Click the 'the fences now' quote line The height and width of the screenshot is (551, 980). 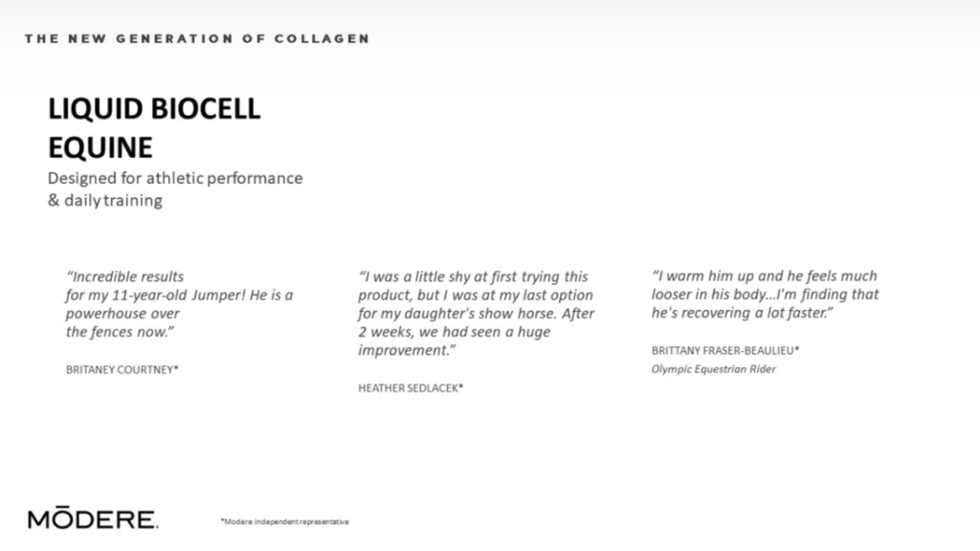120,332
